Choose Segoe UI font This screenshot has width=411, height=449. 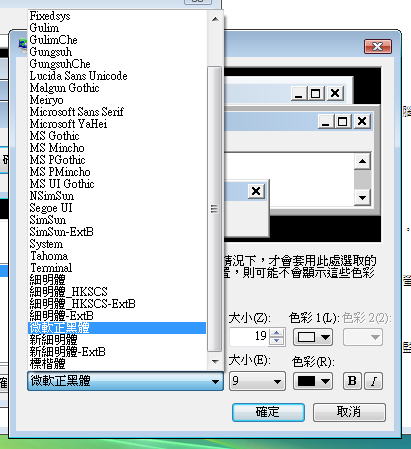(x=117, y=208)
